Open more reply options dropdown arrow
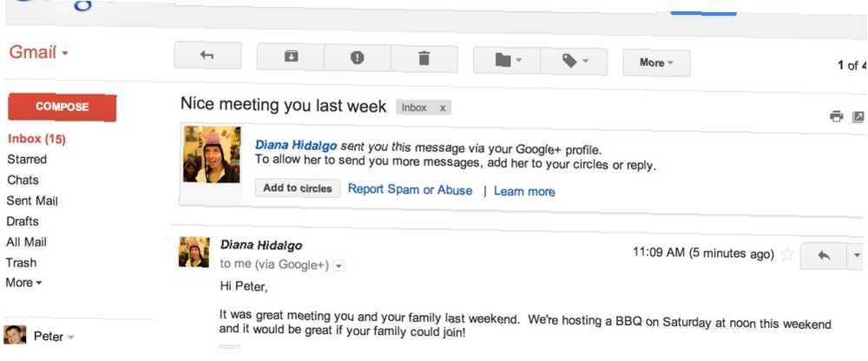This screenshot has height=361, width=868. point(857,256)
